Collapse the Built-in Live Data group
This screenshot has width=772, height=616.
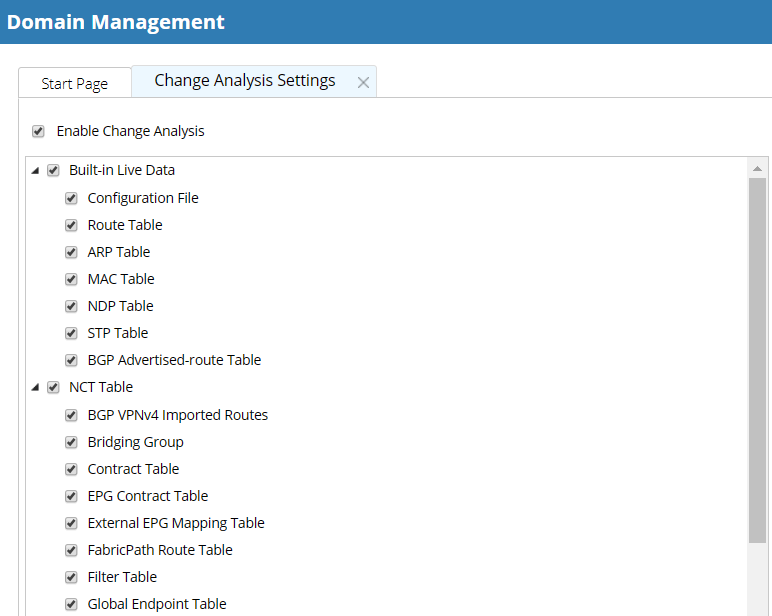(x=35, y=171)
